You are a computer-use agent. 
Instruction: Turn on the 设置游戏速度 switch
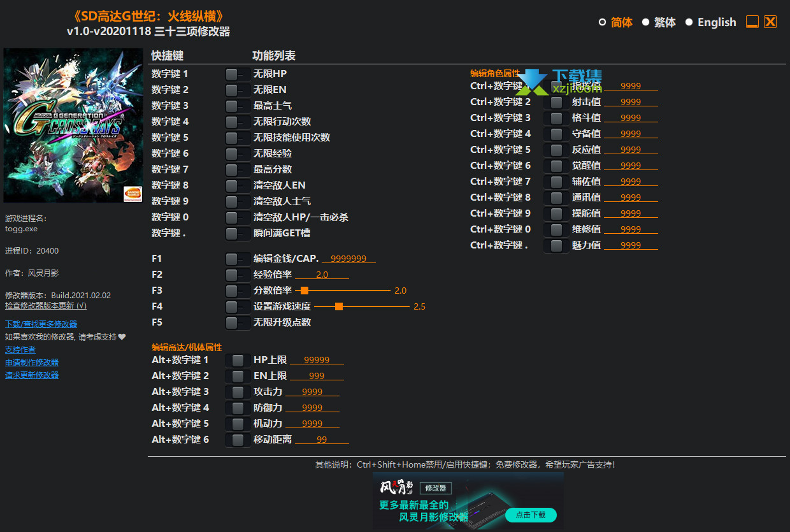click(x=238, y=306)
